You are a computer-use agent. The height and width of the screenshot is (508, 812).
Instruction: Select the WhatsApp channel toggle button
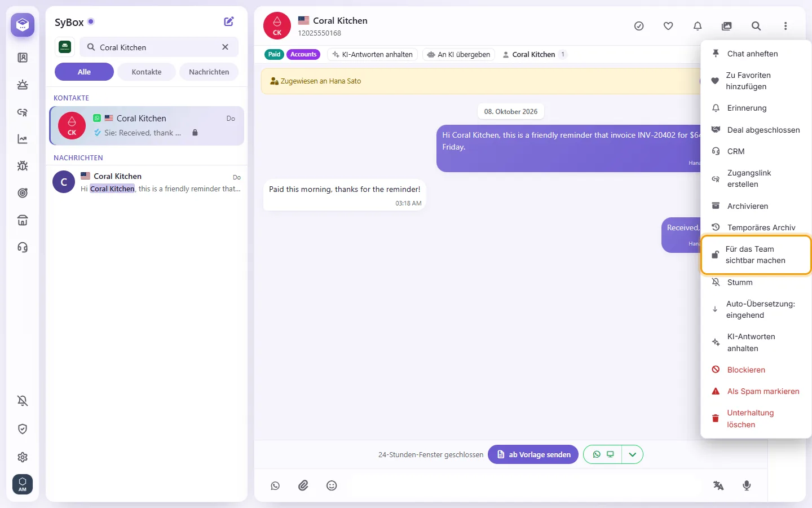tap(603, 454)
